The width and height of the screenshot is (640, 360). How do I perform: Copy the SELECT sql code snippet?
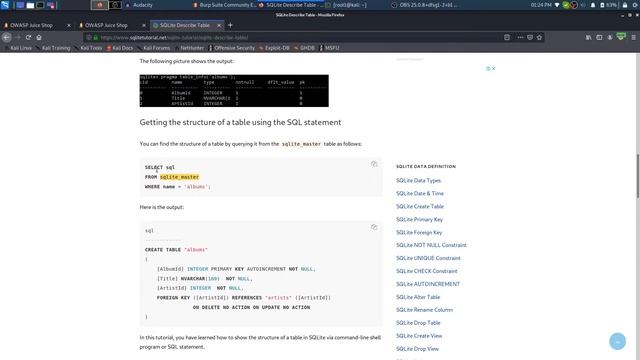coord(374,164)
